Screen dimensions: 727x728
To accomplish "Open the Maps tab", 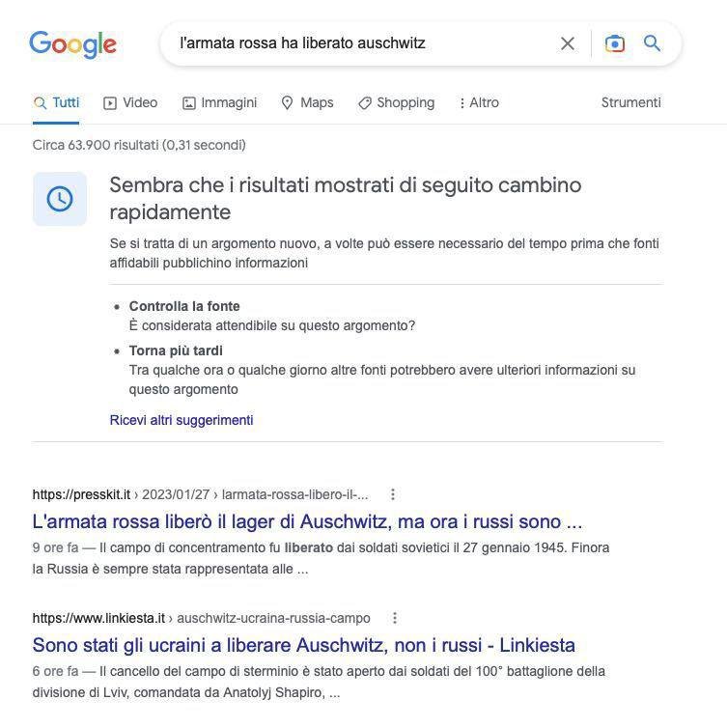I will tap(307, 102).
